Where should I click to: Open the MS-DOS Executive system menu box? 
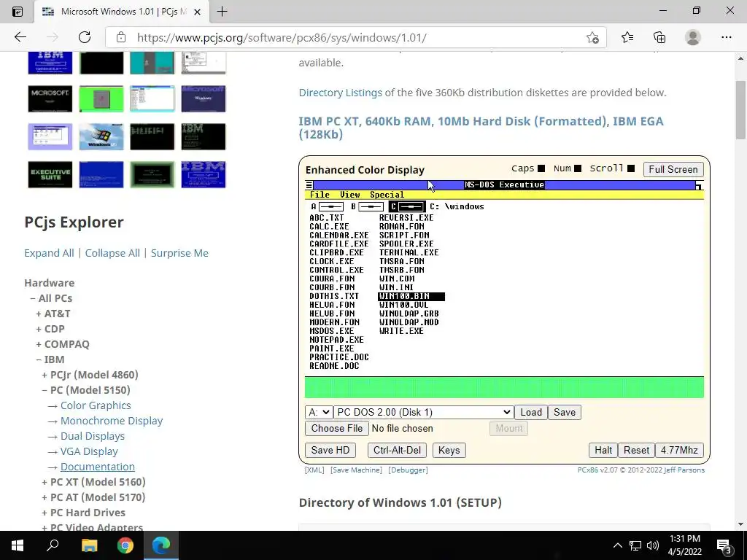[309, 184]
